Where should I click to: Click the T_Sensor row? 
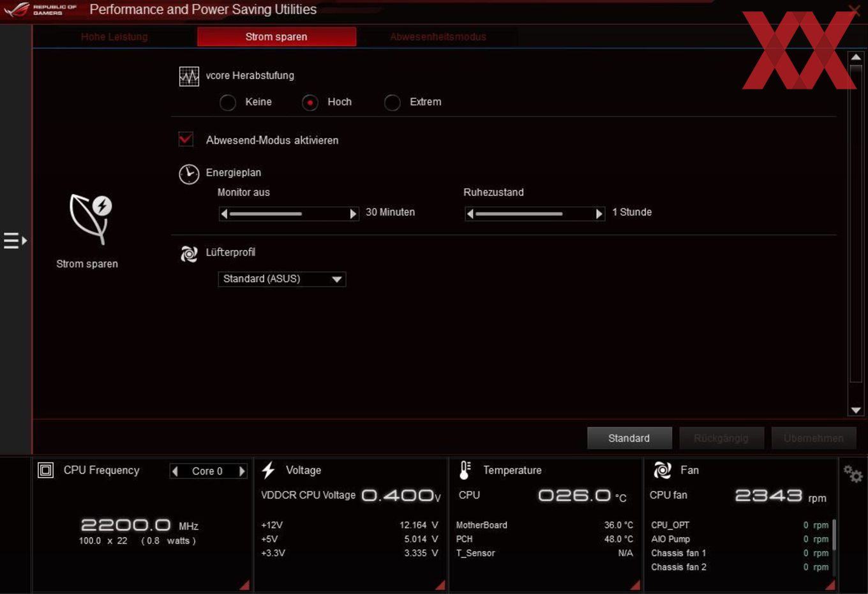click(544, 553)
